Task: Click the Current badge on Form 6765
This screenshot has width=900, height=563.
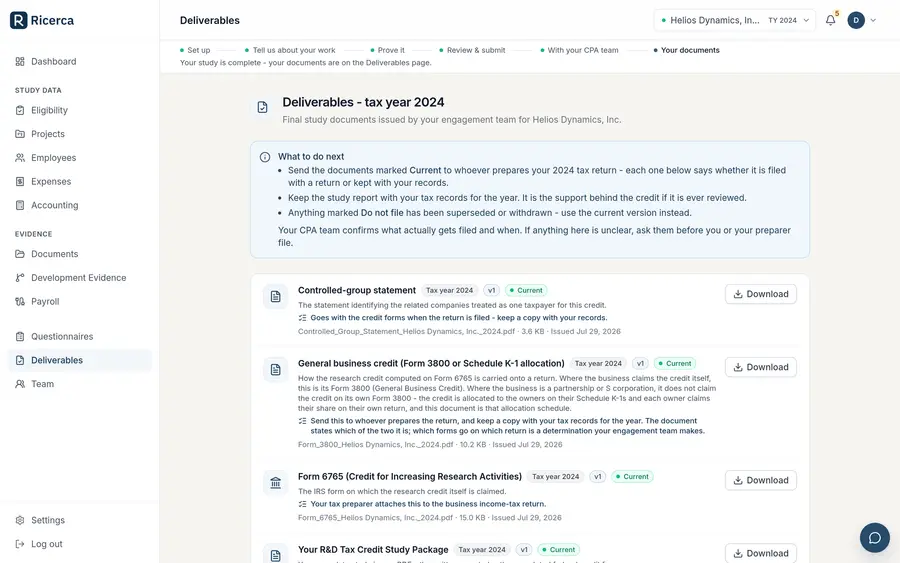Action: pyautogui.click(x=632, y=476)
